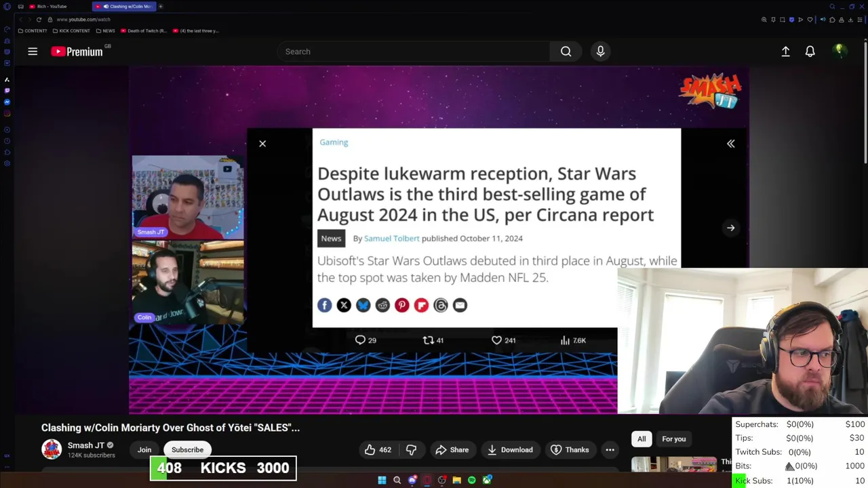View tweet analytics 7.6K
Viewport: 868px width, 488px height.
573,340
